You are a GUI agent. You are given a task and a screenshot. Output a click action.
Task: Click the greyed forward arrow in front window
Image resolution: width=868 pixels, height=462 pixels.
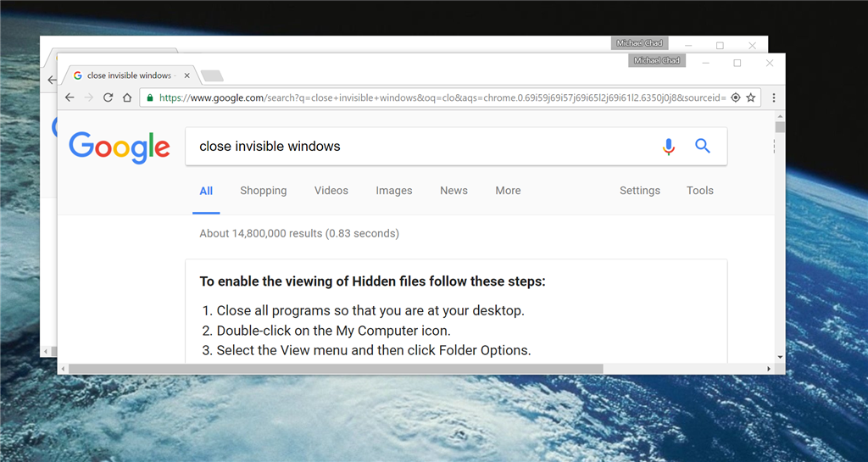tap(88, 97)
